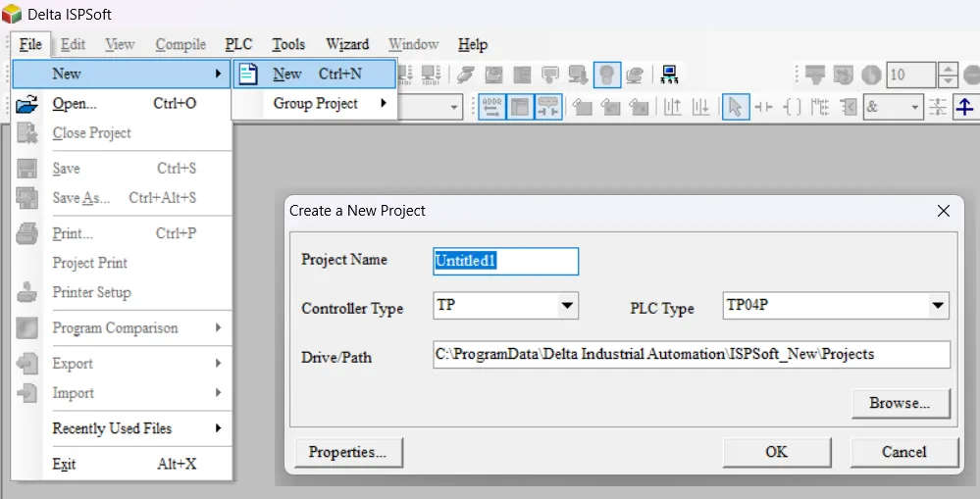Click the Properties... button
Viewport: 980px width, 499px height.
[347, 452]
